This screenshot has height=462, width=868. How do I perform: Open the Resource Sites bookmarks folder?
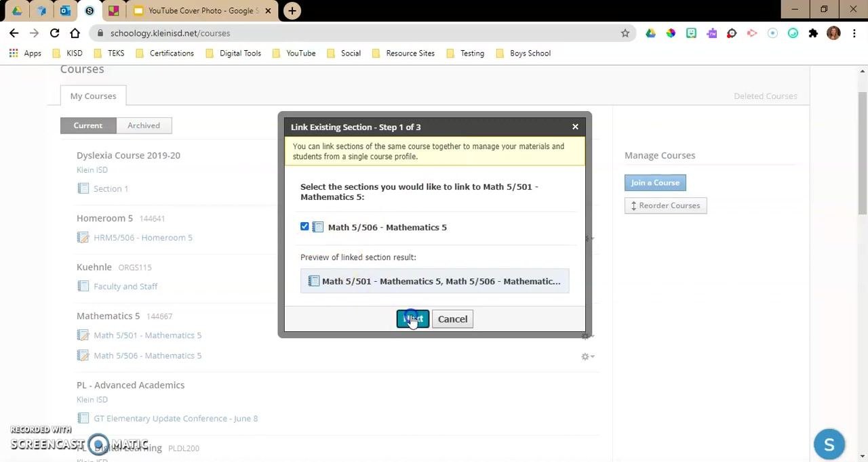pos(403,53)
